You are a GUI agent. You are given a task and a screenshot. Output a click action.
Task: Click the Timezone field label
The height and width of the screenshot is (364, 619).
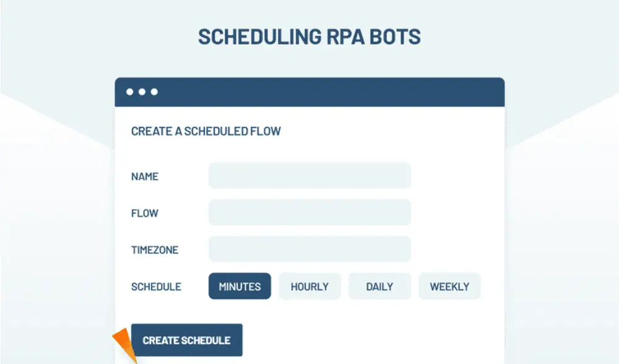pyautogui.click(x=155, y=250)
